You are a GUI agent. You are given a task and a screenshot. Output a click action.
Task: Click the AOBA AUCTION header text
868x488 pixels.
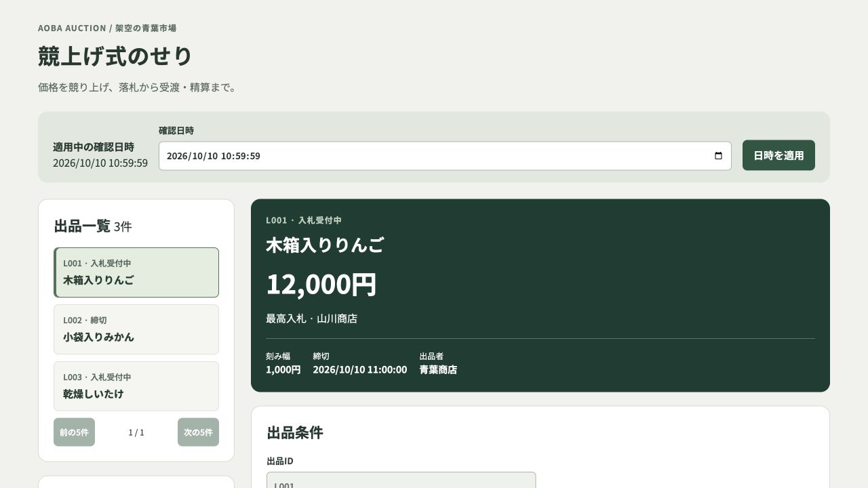click(72, 28)
